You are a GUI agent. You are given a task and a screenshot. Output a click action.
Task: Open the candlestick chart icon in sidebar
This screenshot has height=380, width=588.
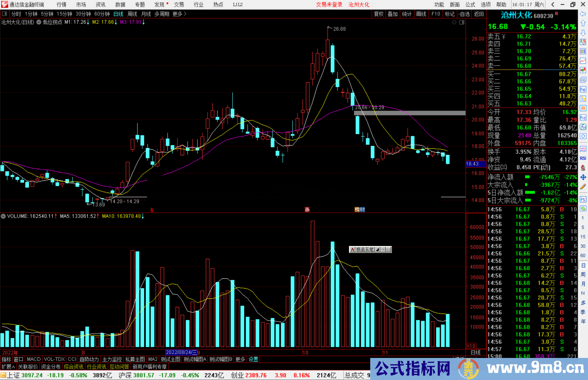click(x=583, y=70)
